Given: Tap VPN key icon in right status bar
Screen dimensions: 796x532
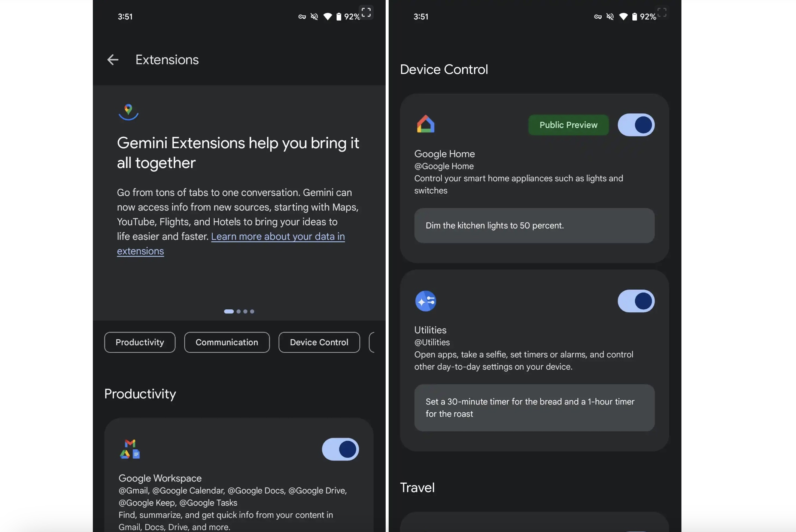Looking at the screenshot, I should (x=598, y=17).
